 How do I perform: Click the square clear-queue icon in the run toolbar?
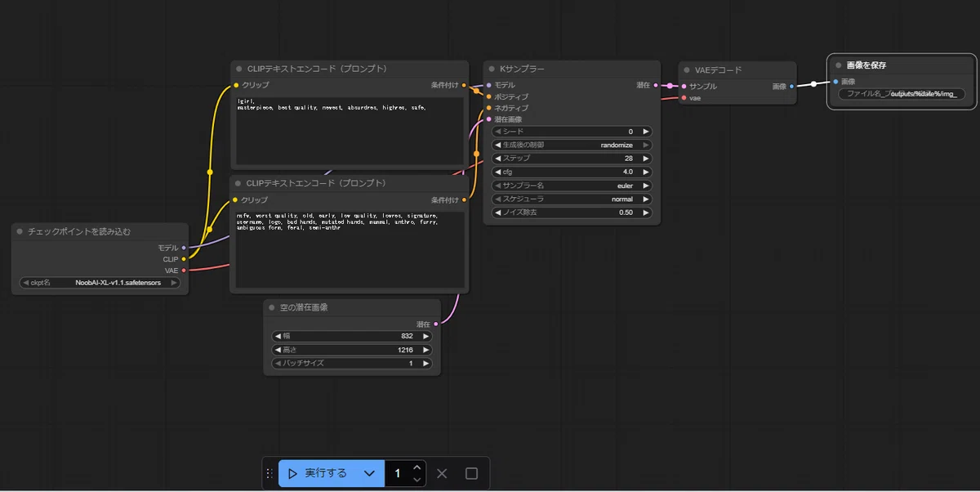click(x=471, y=473)
